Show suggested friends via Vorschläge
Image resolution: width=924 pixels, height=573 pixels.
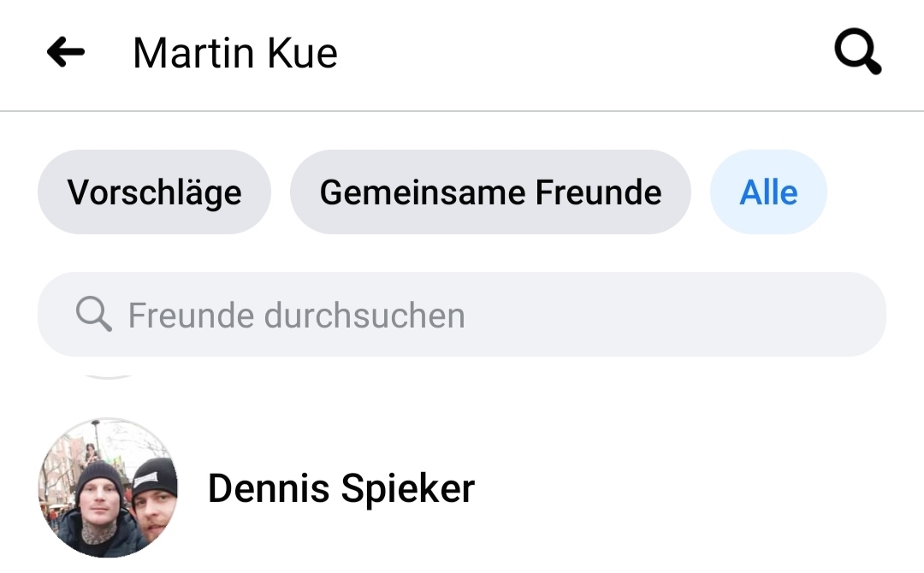coord(154,192)
